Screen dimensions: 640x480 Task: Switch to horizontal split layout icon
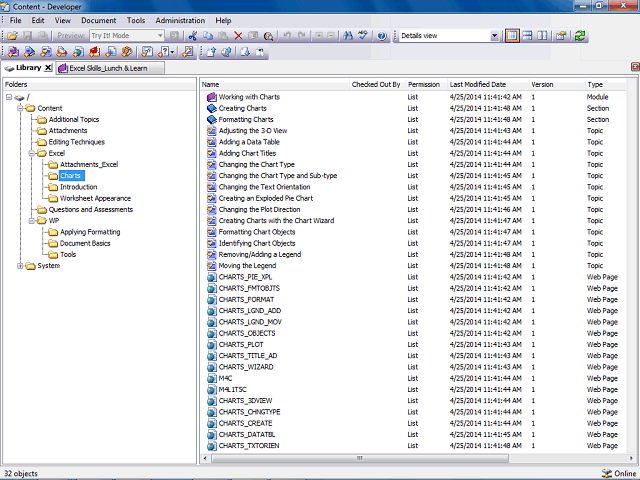(527, 36)
